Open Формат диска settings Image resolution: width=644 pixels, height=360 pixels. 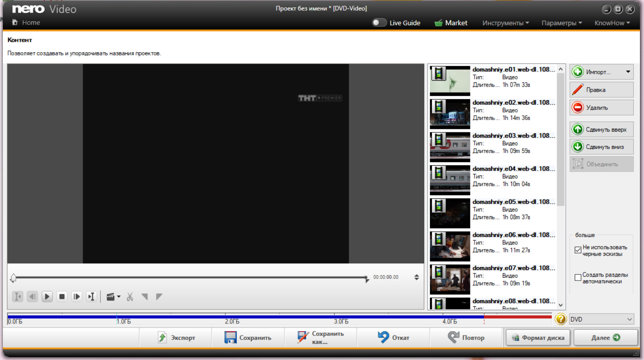[538, 338]
